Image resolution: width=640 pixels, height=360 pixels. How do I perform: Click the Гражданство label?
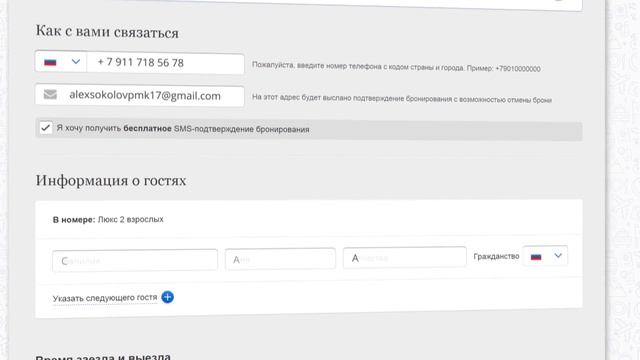[496, 256]
